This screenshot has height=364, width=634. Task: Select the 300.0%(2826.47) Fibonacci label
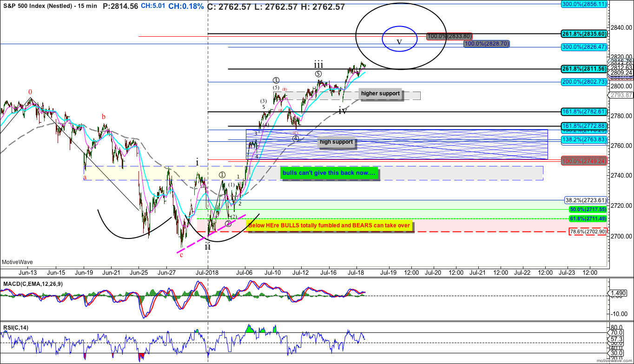(x=584, y=47)
